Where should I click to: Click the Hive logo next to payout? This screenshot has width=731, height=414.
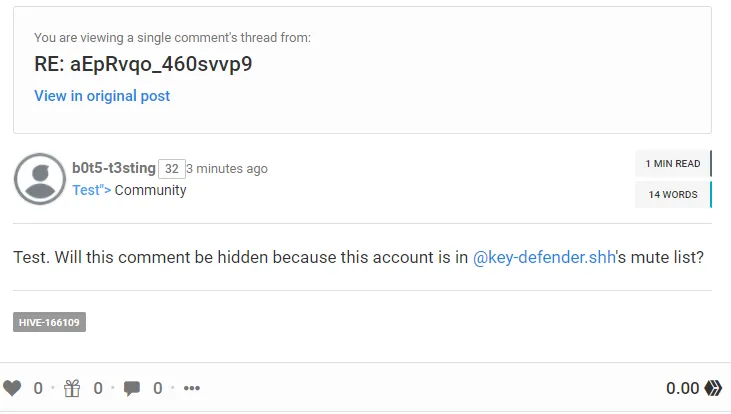pos(713,388)
